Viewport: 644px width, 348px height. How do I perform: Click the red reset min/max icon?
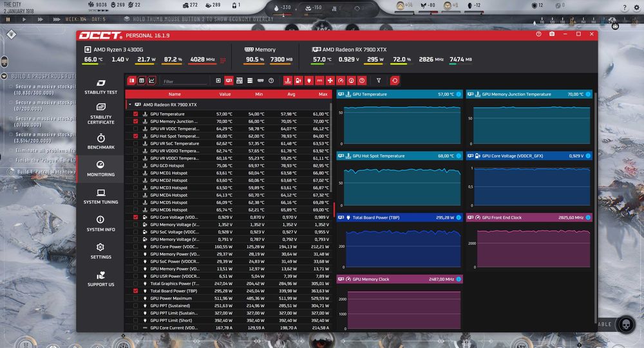[395, 80]
